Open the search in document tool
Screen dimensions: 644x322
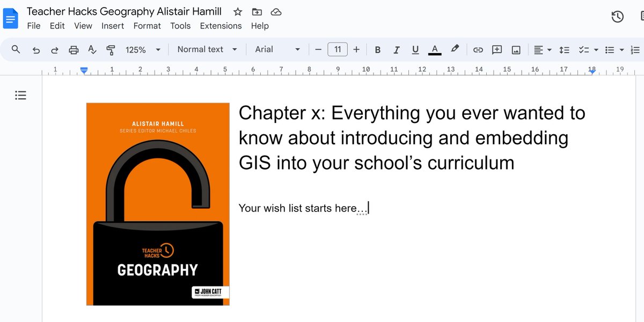(x=16, y=49)
